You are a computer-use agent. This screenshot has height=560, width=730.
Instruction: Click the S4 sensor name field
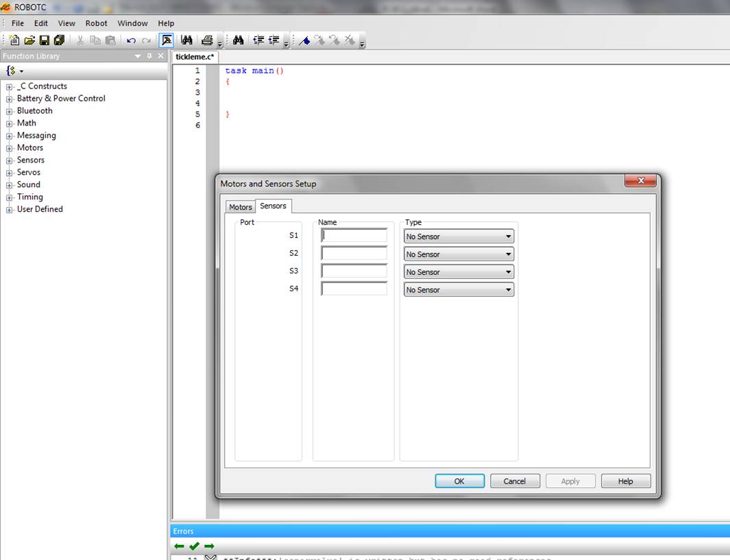point(354,289)
